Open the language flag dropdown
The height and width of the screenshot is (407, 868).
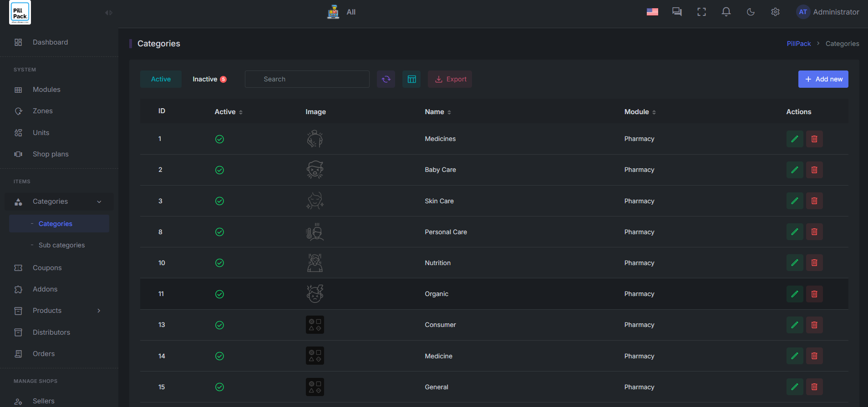pyautogui.click(x=652, y=12)
